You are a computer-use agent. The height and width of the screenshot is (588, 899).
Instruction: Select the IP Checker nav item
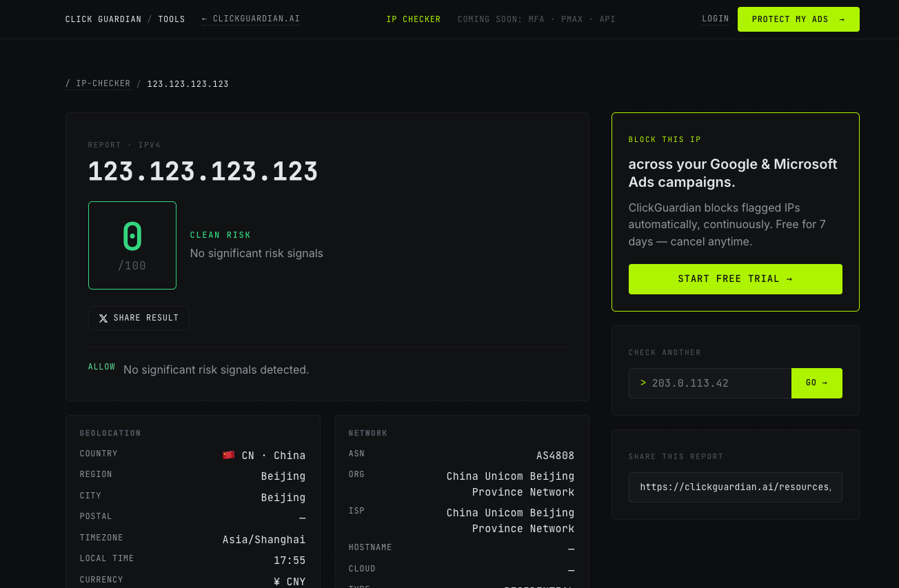tap(414, 19)
